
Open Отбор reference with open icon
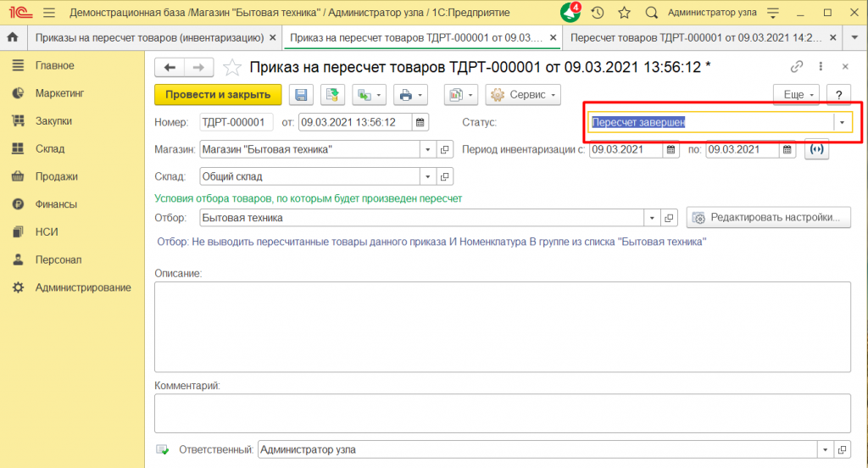669,218
